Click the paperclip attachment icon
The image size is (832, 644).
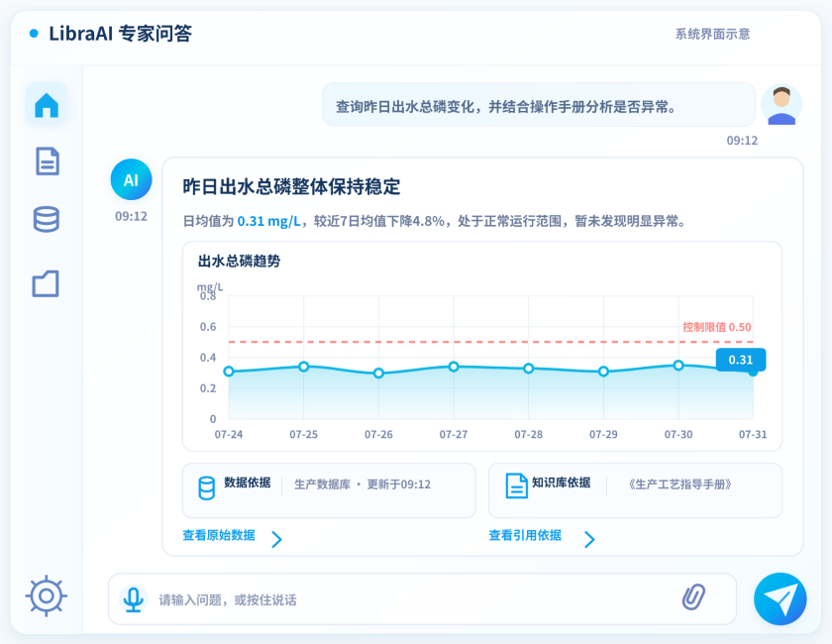[x=693, y=596]
